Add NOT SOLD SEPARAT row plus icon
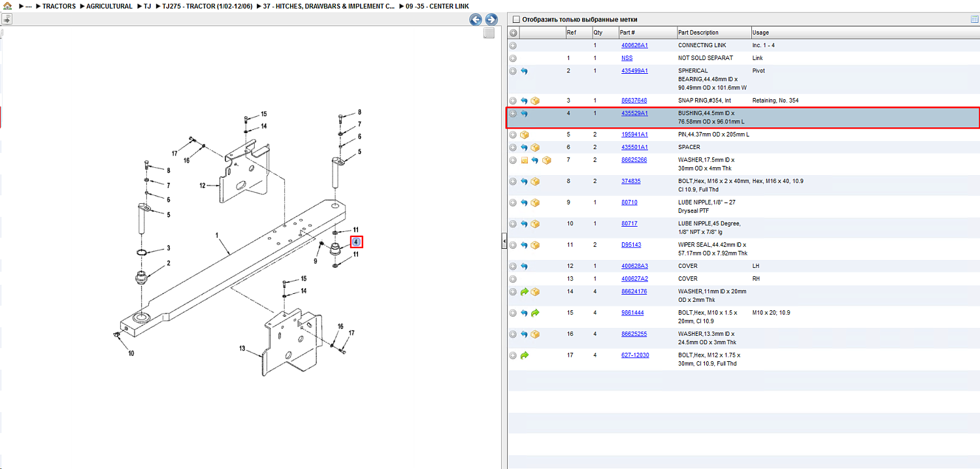 tap(514, 59)
